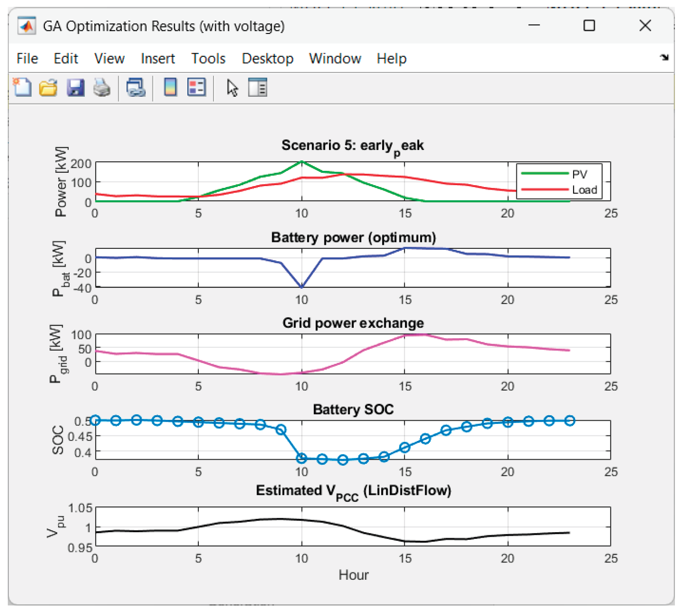Viewport: 685px width, 616px height.
Task: Print the figure using the printer icon
Action: click(102, 87)
